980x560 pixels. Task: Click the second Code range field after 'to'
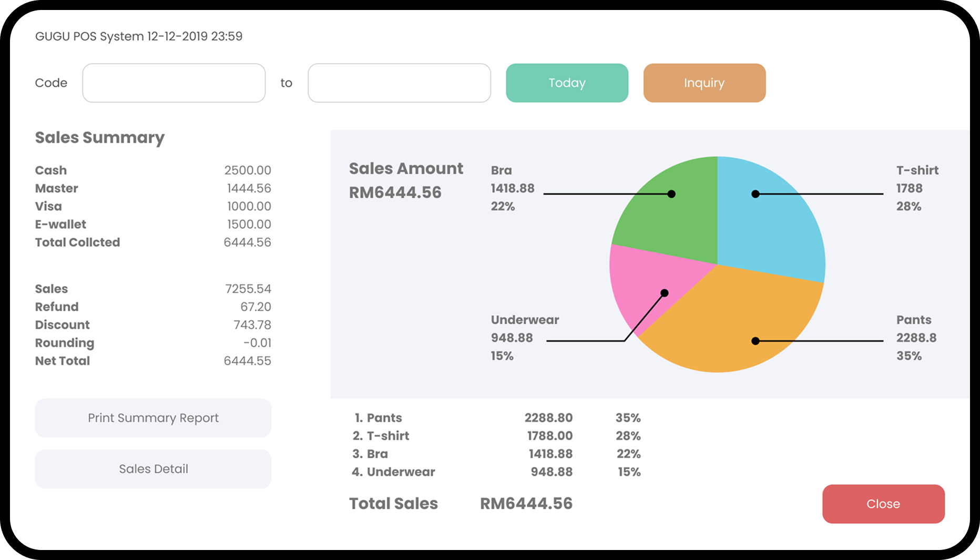pos(399,83)
